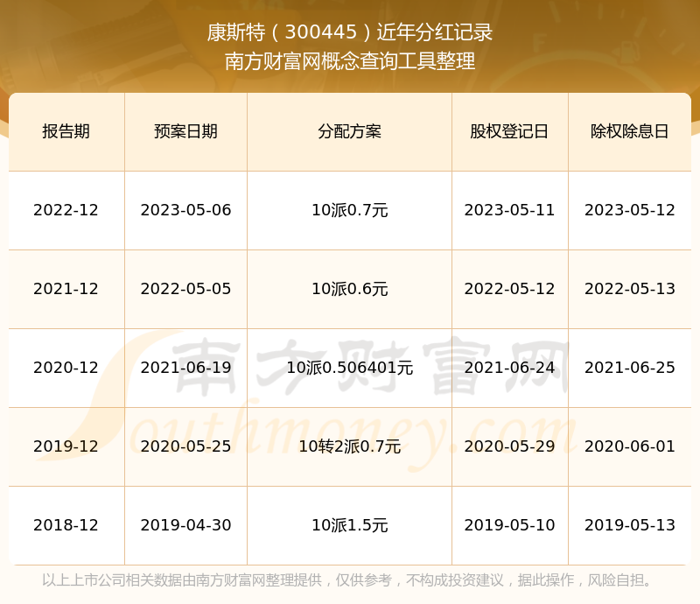
Task: Click report period cell 2018-12
Action: pyautogui.click(x=66, y=525)
